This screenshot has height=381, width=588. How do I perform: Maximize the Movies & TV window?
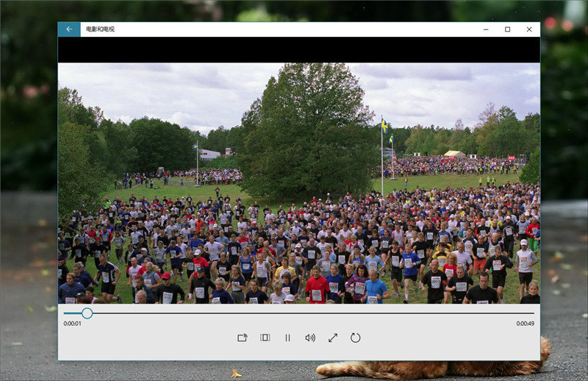pos(507,29)
